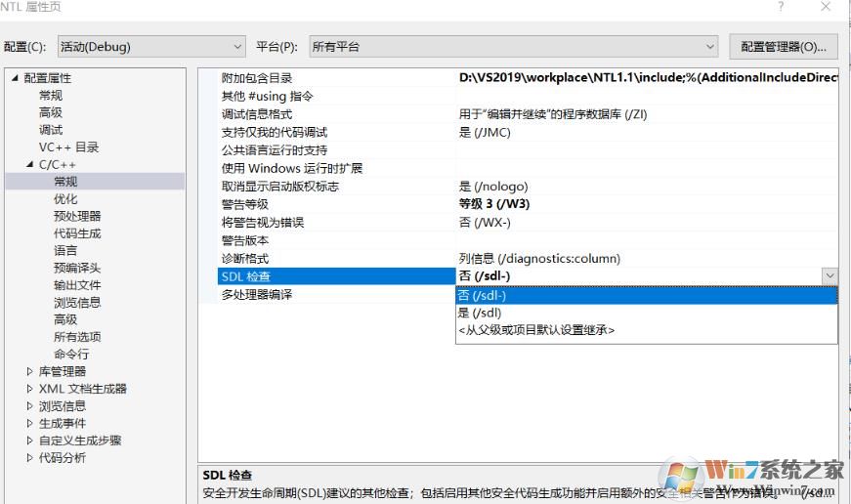
Task: Open the 平台(P) dropdown showing 所有平台
Action: tap(513, 47)
